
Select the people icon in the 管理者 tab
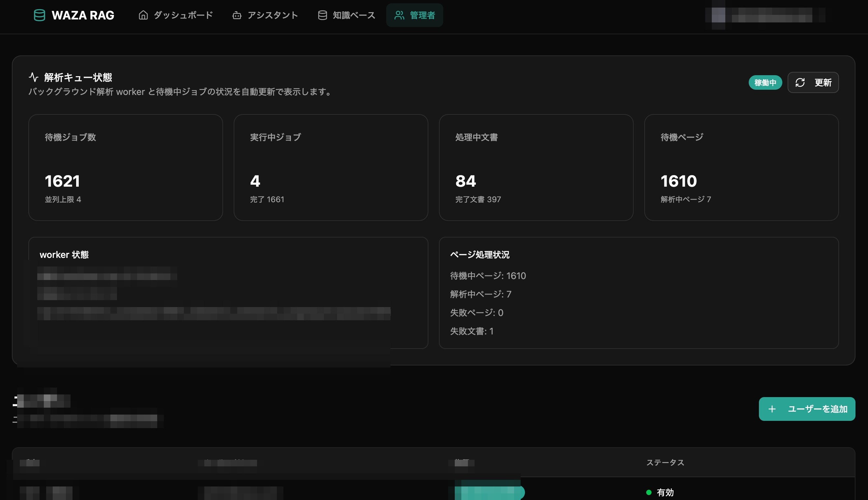[x=399, y=15]
